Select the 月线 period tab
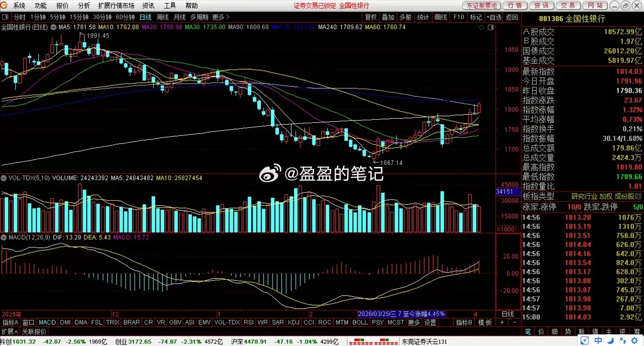The image size is (644, 346). tap(180, 17)
